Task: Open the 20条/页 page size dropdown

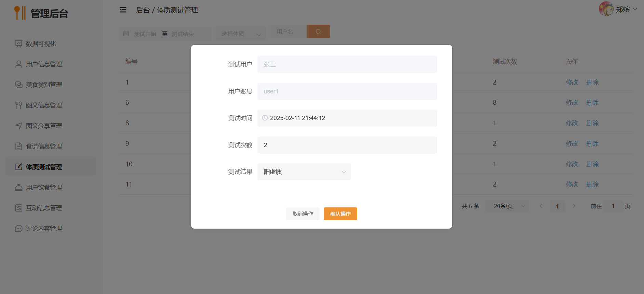Action: click(507, 206)
